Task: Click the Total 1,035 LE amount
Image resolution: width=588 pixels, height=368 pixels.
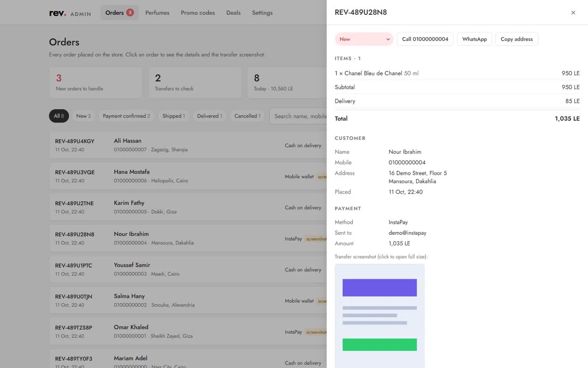Action: point(567,118)
